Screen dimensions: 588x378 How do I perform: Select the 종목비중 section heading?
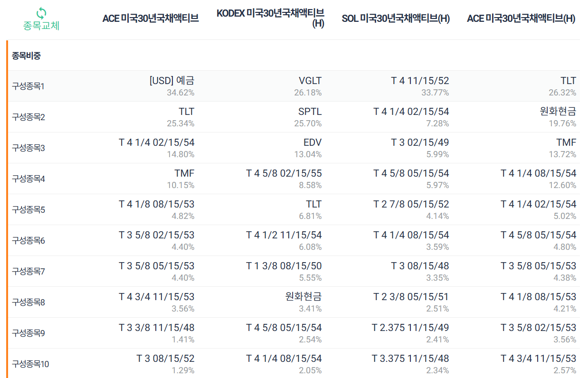click(x=27, y=56)
